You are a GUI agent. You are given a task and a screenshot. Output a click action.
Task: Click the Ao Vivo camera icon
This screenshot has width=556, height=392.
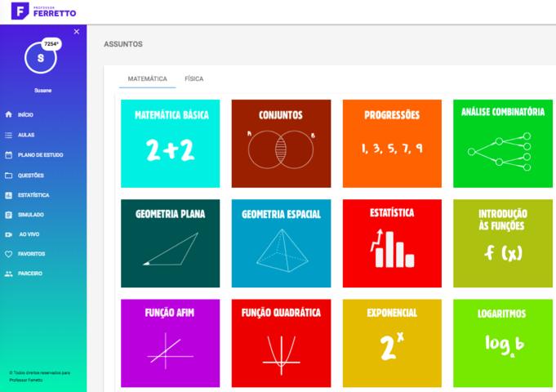click(x=8, y=234)
